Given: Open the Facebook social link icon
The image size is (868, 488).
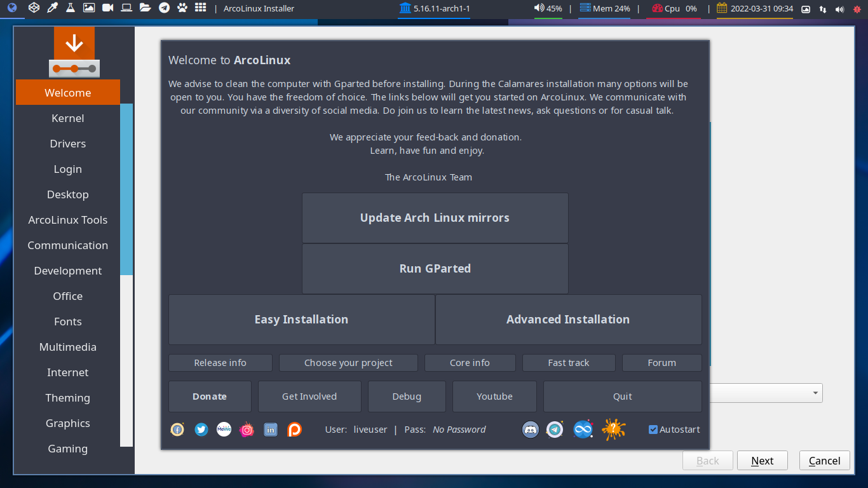Looking at the screenshot, I should [177, 430].
